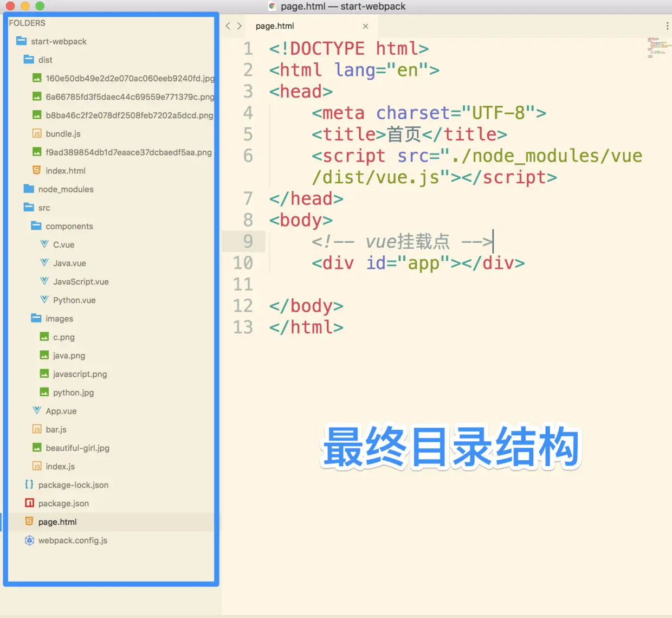Collapse the dist folder via its icon
Screen dimensions: 672x618
pos(29,59)
